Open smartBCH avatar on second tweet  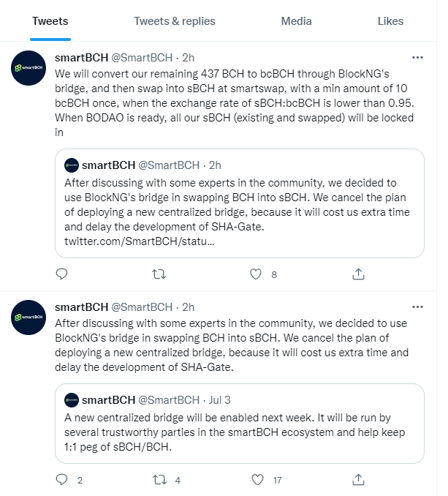(29, 317)
